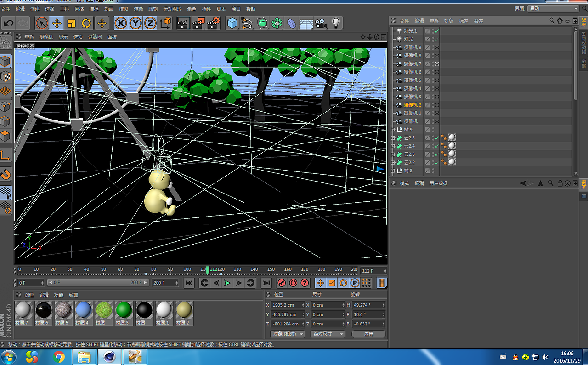The width and height of the screenshot is (588, 365).
Task: Add a cube primitive object
Action: pos(233,23)
